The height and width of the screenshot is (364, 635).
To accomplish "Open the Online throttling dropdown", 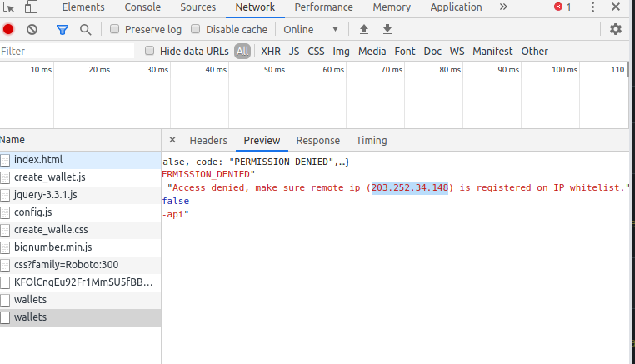I will tap(311, 29).
